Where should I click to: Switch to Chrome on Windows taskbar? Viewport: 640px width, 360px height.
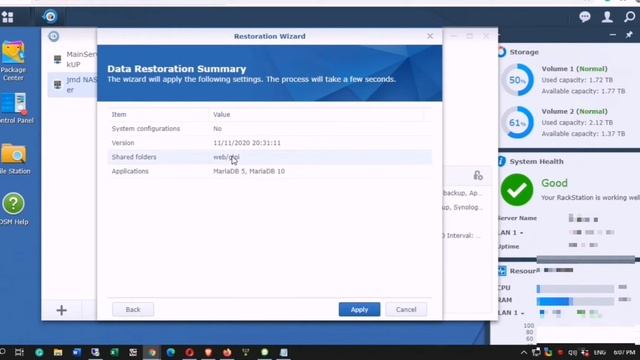coord(152,352)
